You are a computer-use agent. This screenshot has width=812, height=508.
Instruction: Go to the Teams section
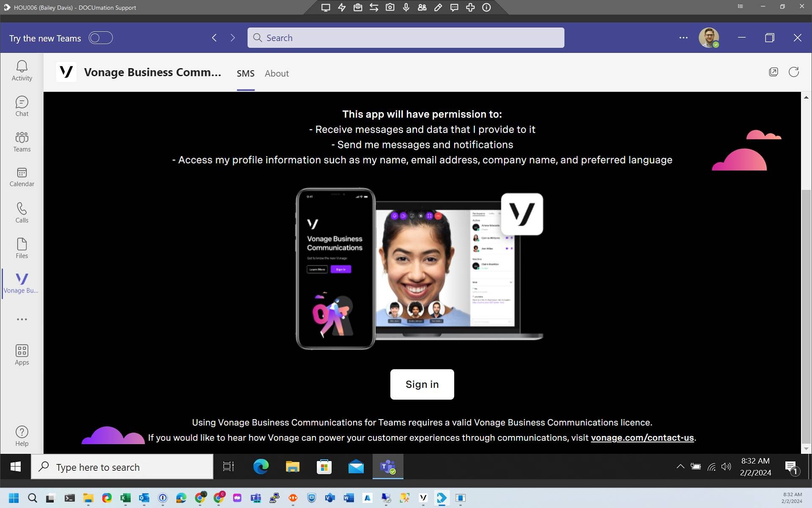click(22, 141)
